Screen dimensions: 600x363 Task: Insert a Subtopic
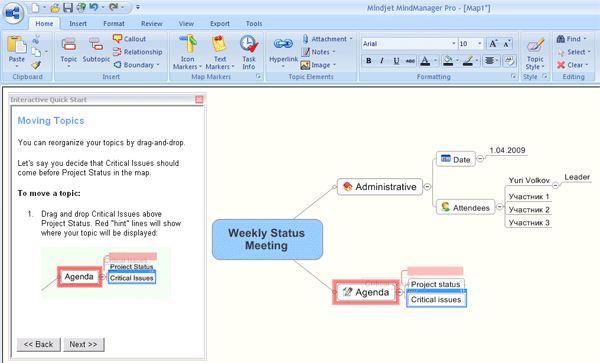point(96,50)
